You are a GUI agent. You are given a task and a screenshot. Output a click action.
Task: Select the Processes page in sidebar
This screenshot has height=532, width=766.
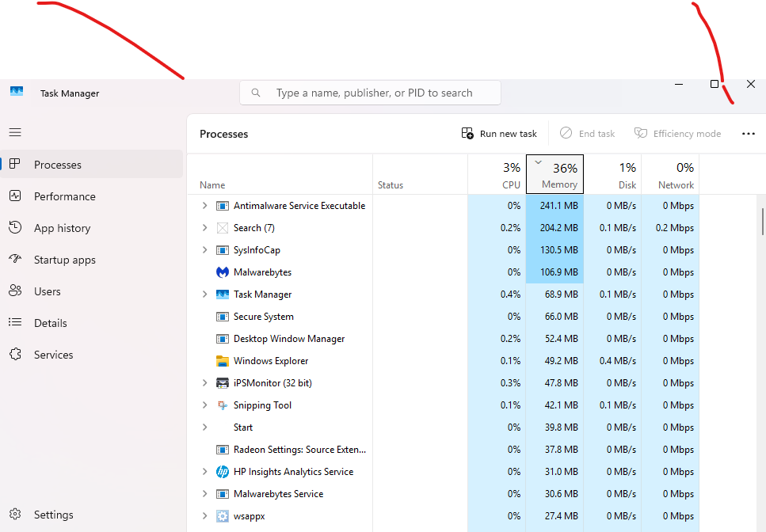(92, 165)
